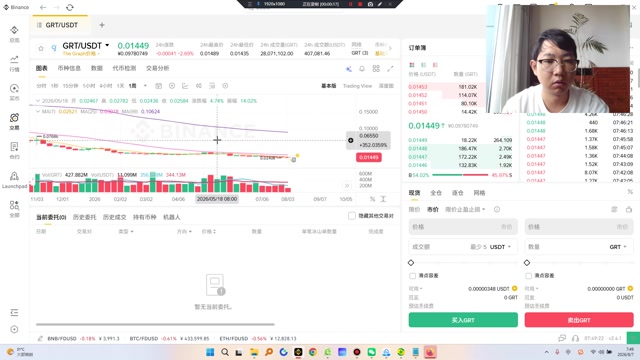Switch to 币种信息 tab
The width and height of the screenshot is (640, 360).
coord(69,68)
